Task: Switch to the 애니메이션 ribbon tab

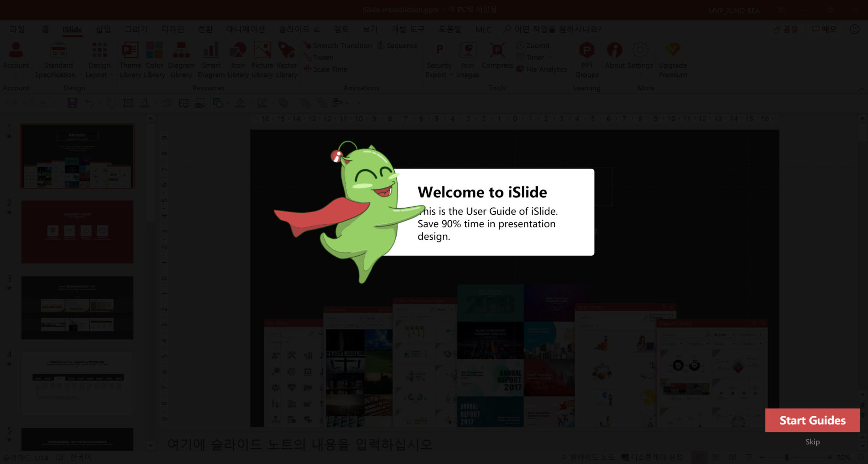Action: click(246, 29)
